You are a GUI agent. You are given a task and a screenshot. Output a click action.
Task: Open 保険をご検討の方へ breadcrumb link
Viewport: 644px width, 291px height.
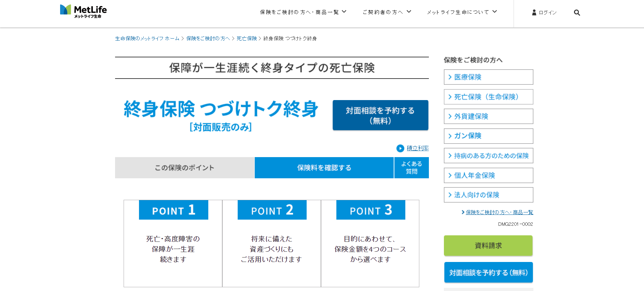pos(208,39)
